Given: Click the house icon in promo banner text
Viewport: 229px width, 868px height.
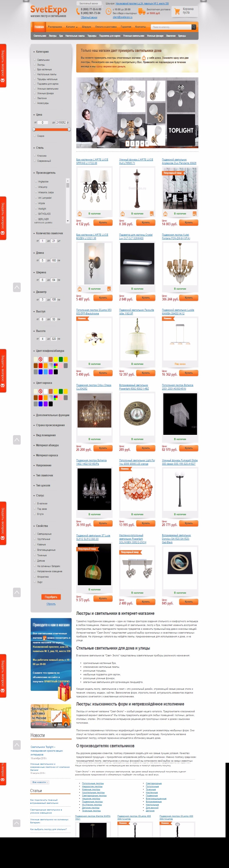Looking at the screenshot, I should (x=144, y=58).
